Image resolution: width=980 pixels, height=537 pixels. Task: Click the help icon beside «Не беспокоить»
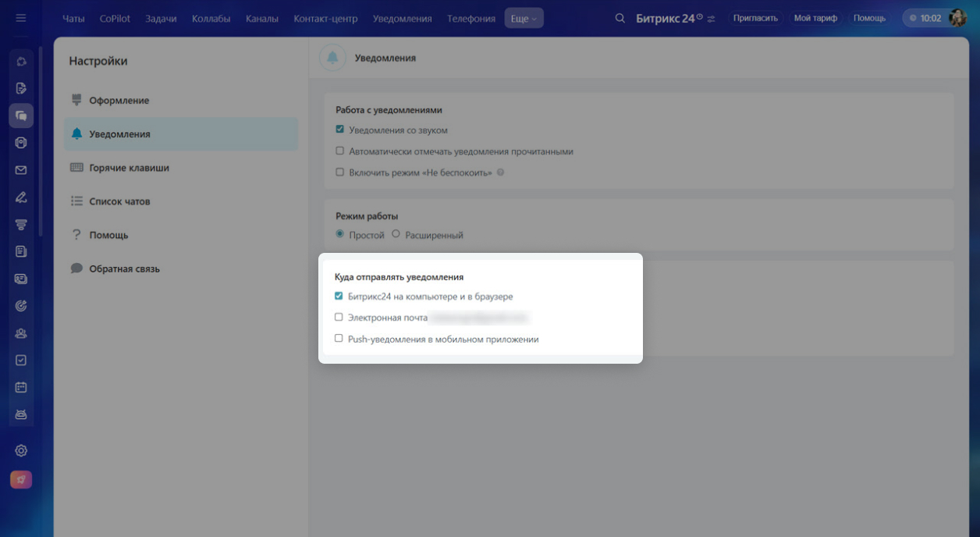501,172
